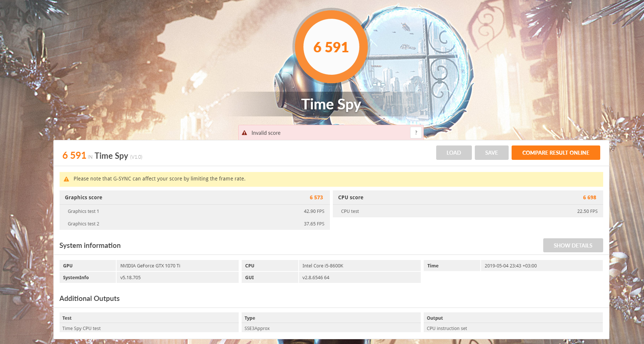Click the GUI version v2.8.6546 64
This screenshot has height=344, width=644.
point(316,278)
